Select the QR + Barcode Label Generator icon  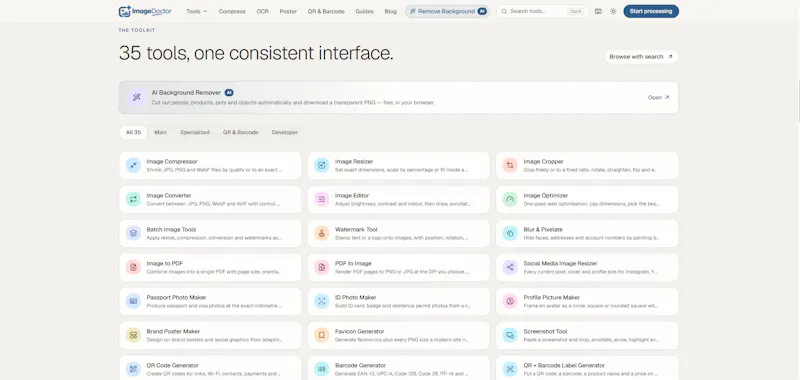coord(510,369)
